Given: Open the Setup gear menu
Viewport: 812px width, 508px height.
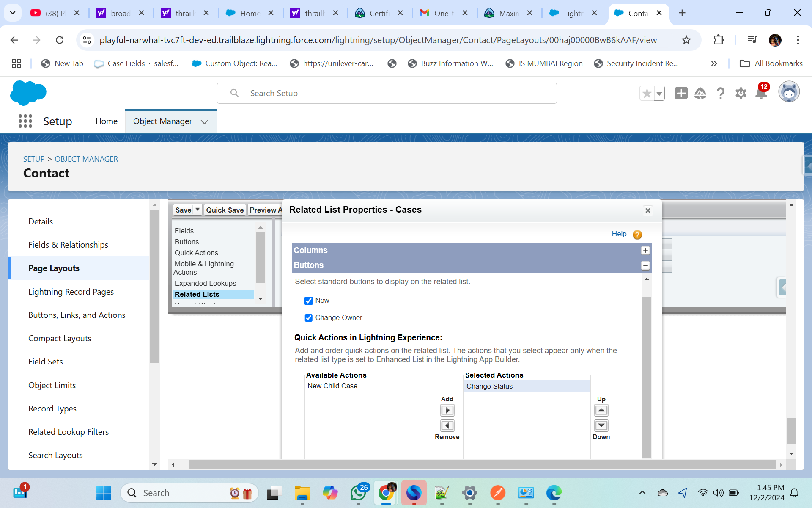Looking at the screenshot, I should (741, 93).
